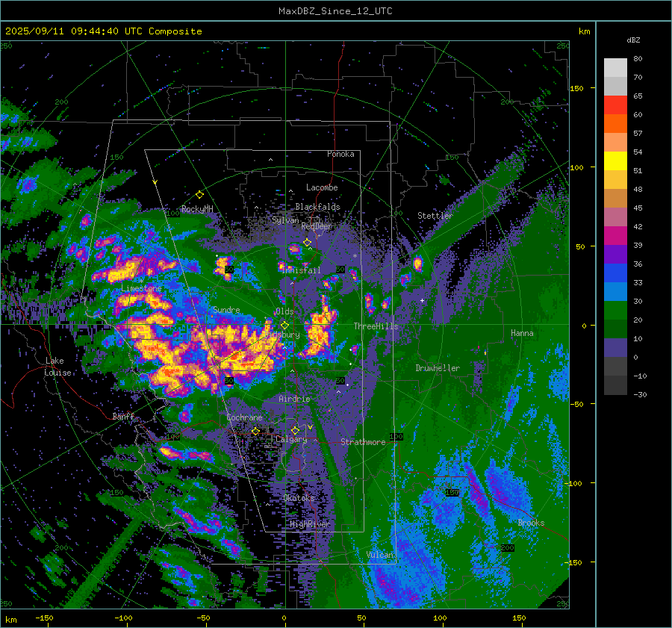Click the dBZ legend heading

pos(633,40)
